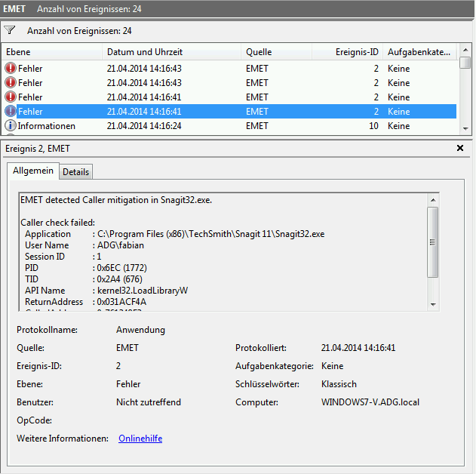This screenshot has width=476, height=474.
Task: Click user name value ADG\fabian
Action: (121, 245)
